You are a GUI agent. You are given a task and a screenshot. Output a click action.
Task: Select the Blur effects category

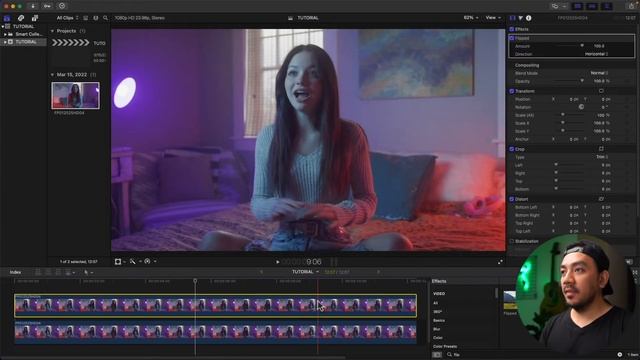coord(437,329)
